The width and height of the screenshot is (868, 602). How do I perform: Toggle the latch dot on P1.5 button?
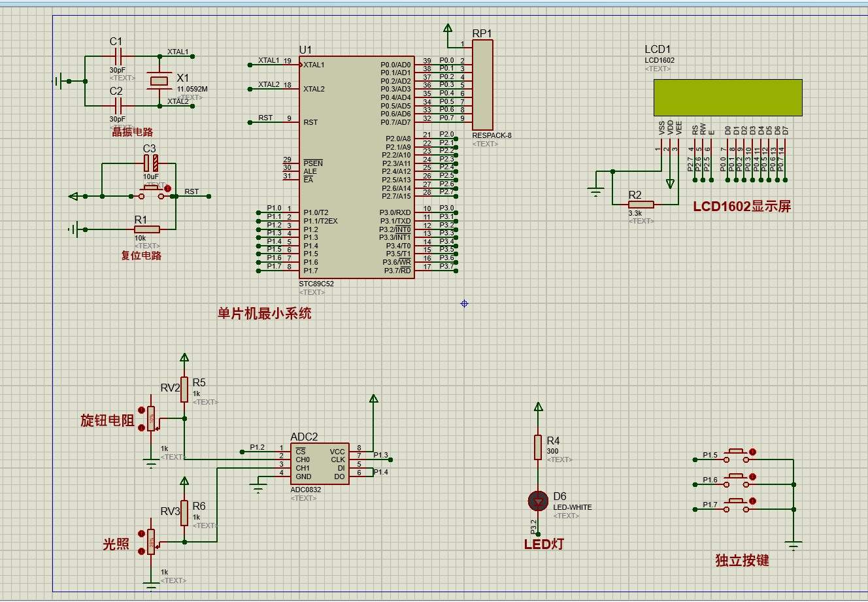pos(752,452)
